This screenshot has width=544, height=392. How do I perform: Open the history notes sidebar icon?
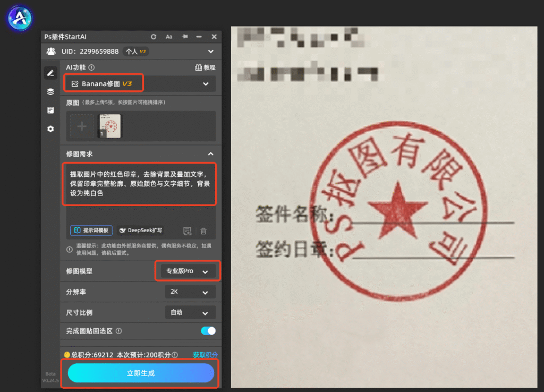[x=50, y=110]
